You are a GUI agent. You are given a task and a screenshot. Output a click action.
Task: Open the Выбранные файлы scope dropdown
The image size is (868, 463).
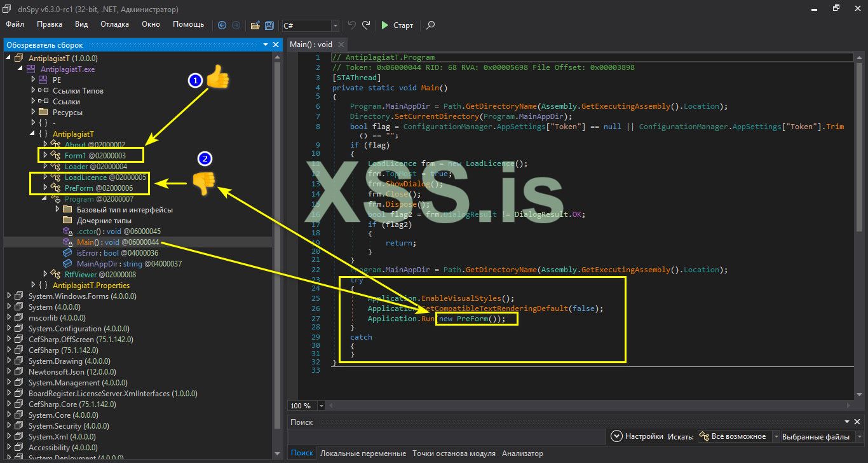pyautogui.click(x=858, y=436)
